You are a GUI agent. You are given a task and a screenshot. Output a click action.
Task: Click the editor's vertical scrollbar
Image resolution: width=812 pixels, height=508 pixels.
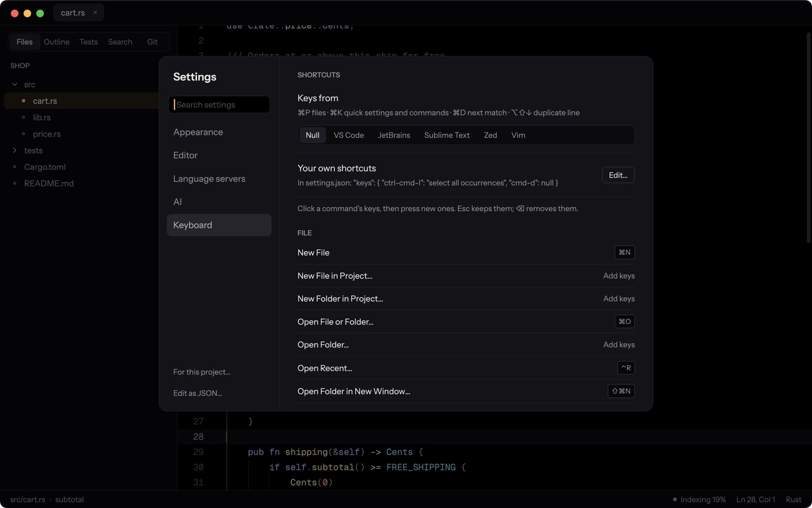point(808,138)
